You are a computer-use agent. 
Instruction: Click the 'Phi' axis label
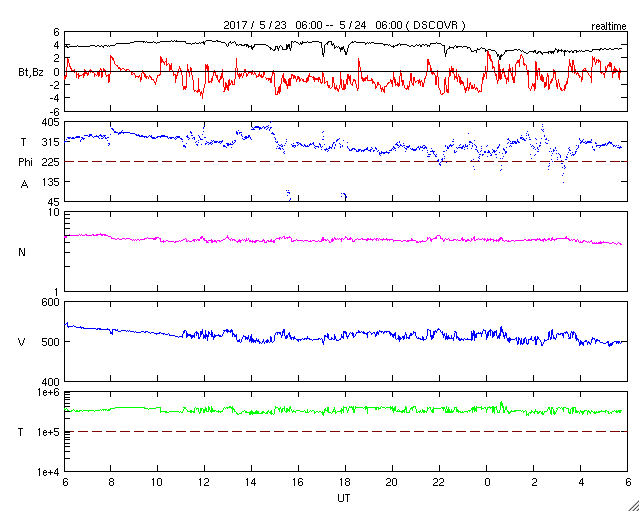coord(25,163)
